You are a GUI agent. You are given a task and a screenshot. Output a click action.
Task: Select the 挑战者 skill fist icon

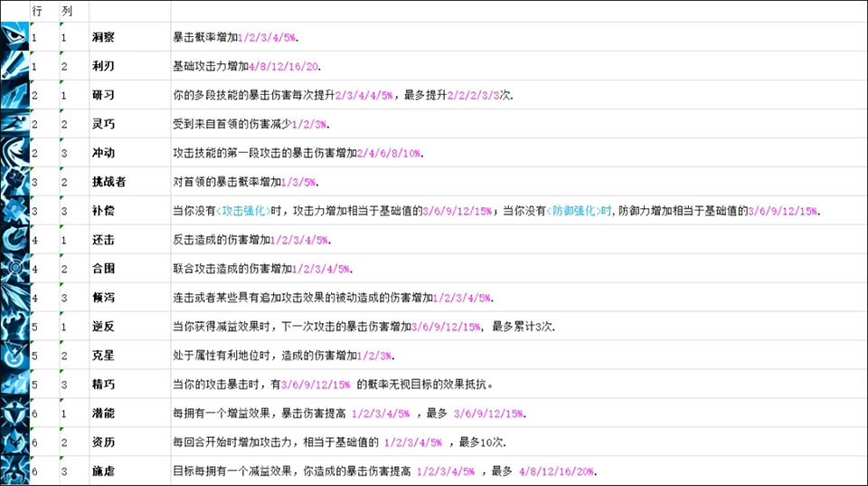[x=14, y=181]
